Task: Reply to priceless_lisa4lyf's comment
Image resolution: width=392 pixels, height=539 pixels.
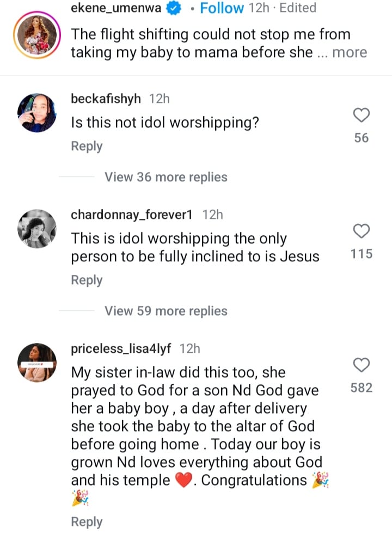Action: pos(87,522)
